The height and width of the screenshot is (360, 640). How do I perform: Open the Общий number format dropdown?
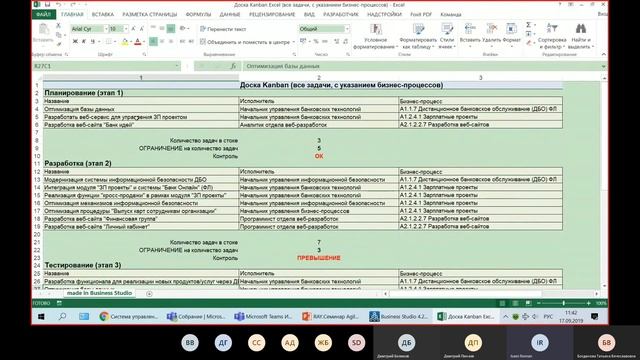coord(347,29)
